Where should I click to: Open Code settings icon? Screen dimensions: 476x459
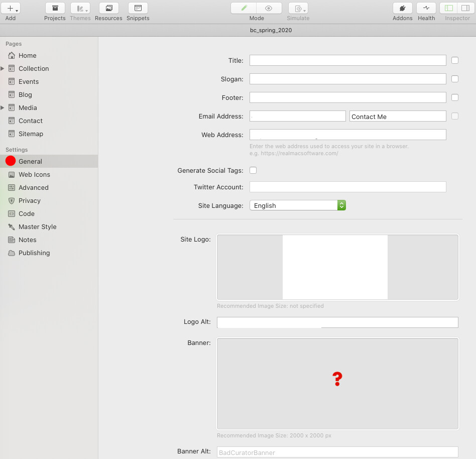12,214
